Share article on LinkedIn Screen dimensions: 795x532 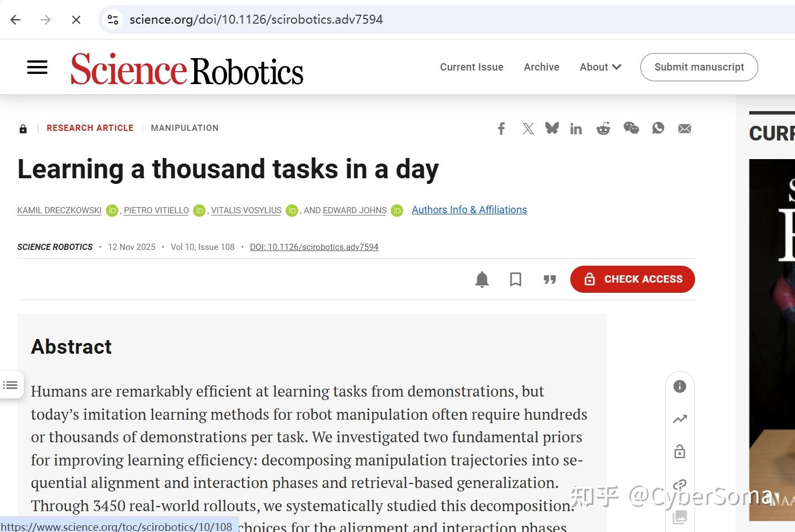tap(576, 129)
